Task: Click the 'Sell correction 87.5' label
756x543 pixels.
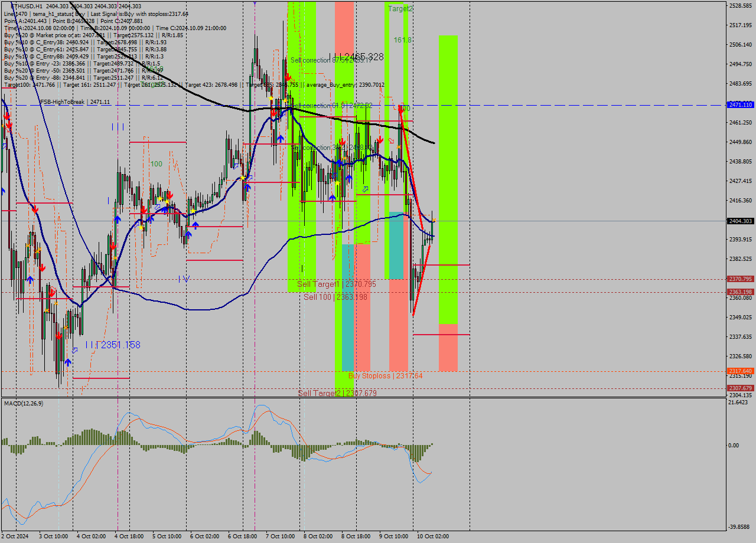Action: (x=331, y=60)
